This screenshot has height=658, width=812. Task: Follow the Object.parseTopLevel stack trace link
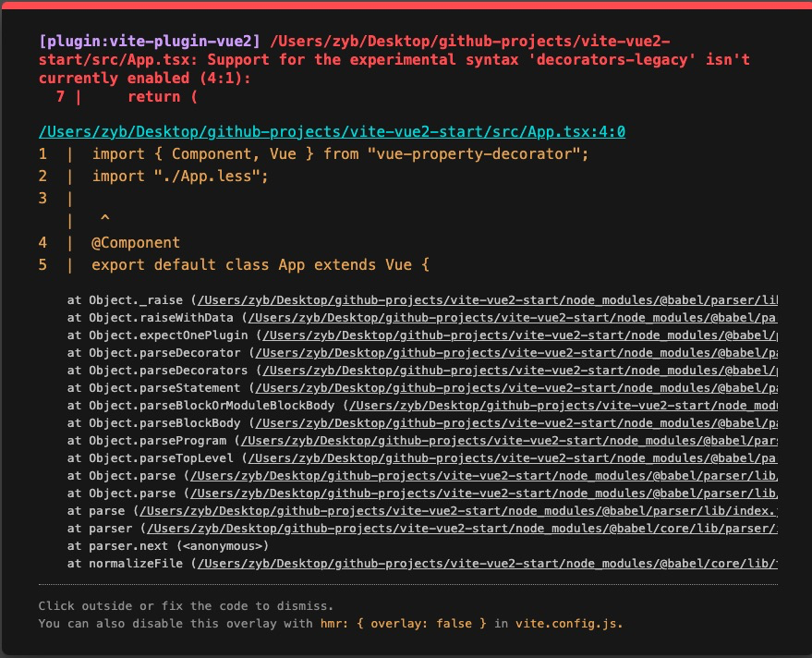[x=513, y=458]
